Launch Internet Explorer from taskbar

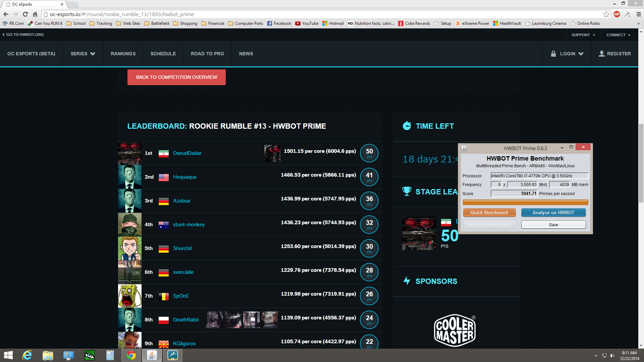(x=27, y=355)
